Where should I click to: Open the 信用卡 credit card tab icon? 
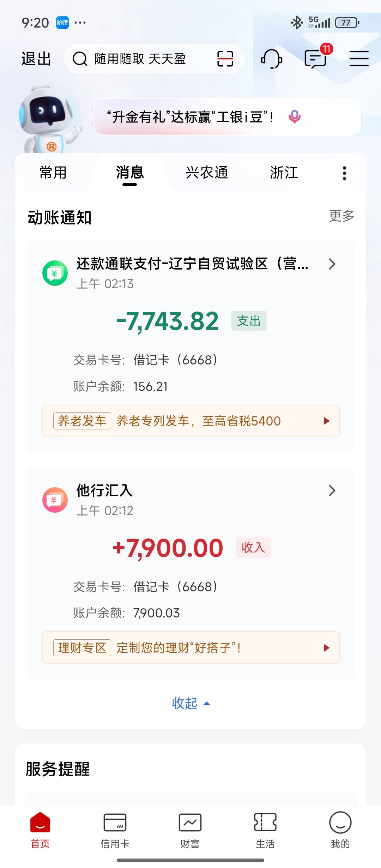pyautogui.click(x=115, y=829)
